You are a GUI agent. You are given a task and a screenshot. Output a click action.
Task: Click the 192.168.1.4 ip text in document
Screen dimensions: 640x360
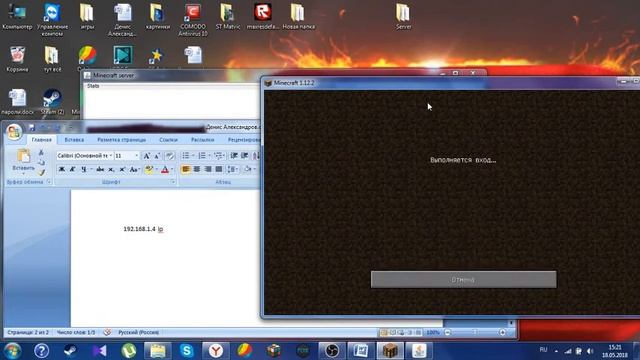point(143,229)
